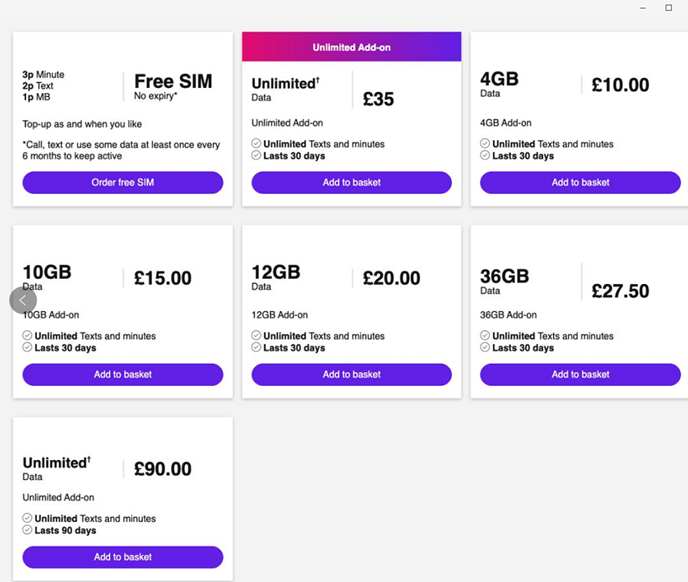Click checkmark icon beside 4GB Unlimited Texts
This screenshot has width=688, height=582.
tap(485, 144)
